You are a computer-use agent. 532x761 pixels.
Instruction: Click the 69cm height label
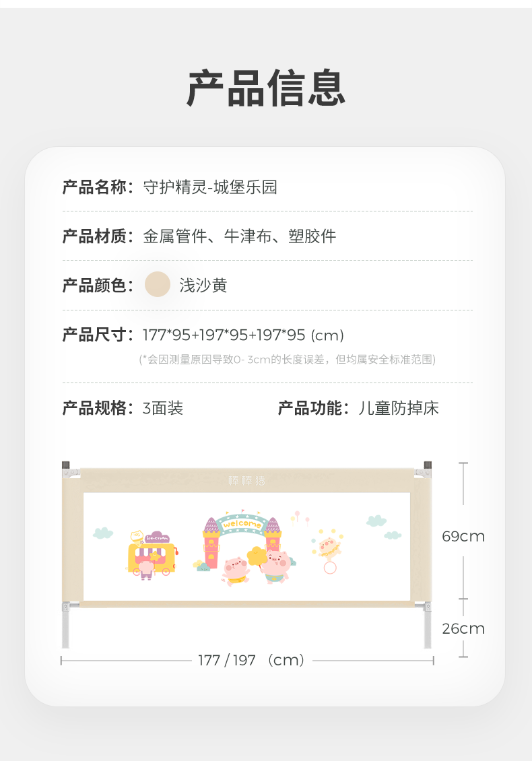(463, 536)
